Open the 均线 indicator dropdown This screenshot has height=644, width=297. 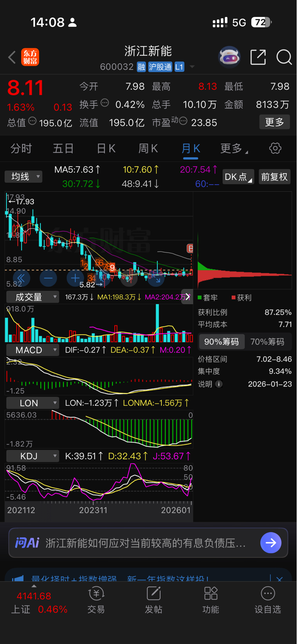click(x=24, y=177)
